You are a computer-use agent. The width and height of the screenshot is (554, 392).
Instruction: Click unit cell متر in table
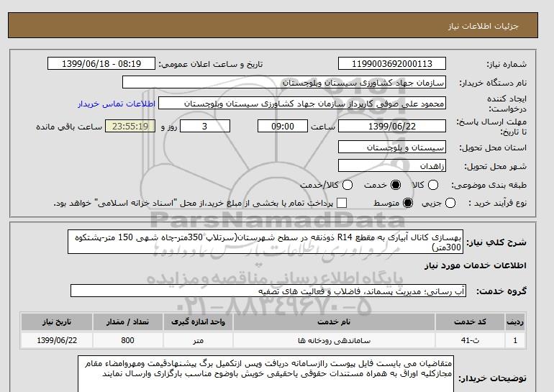[x=198, y=340]
